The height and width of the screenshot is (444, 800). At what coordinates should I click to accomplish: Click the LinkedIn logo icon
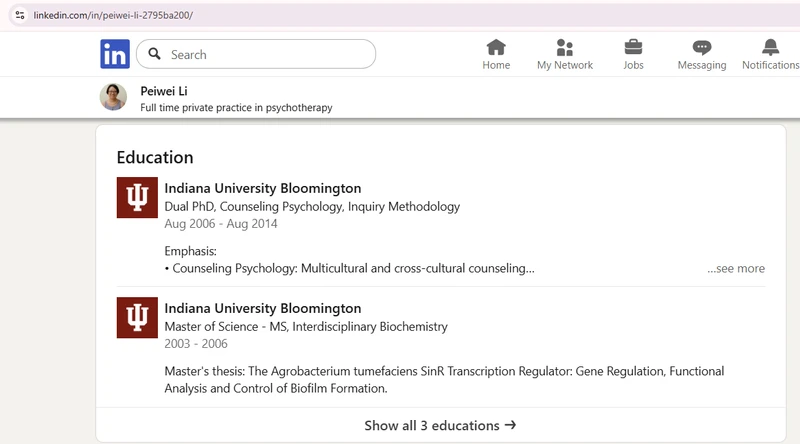coord(115,54)
